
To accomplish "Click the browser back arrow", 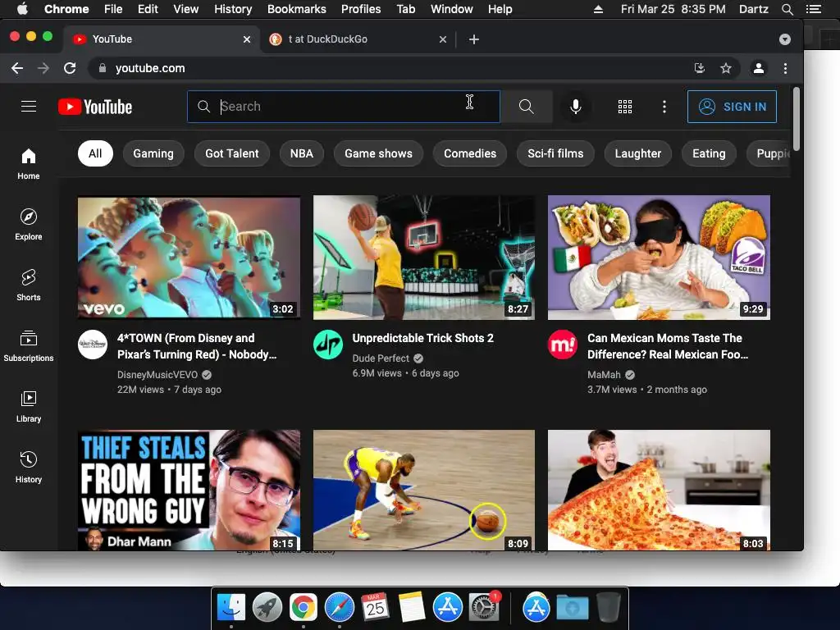I will click(17, 68).
